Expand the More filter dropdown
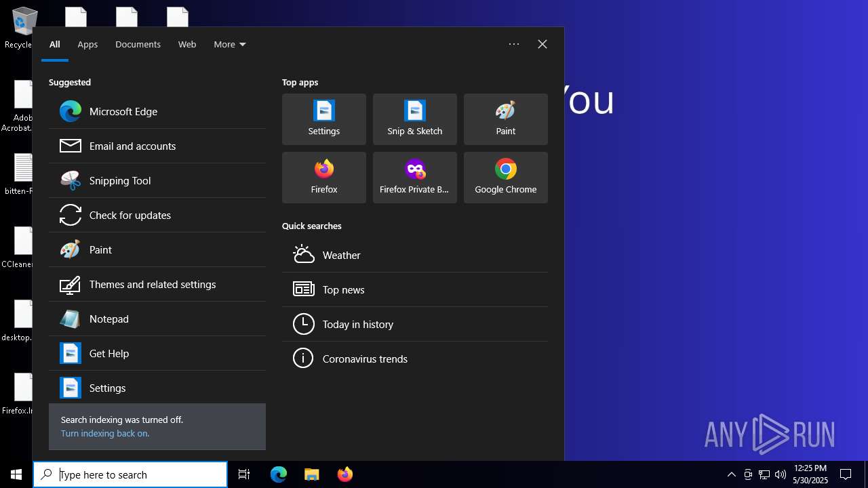 pyautogui.click(x=230, y=44)
